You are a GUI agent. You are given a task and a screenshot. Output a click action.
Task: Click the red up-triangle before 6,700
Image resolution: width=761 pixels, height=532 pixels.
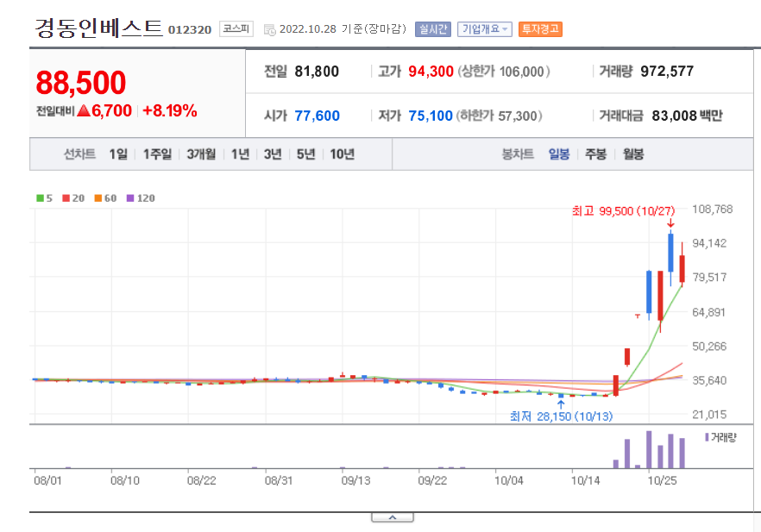click(84, 111)
